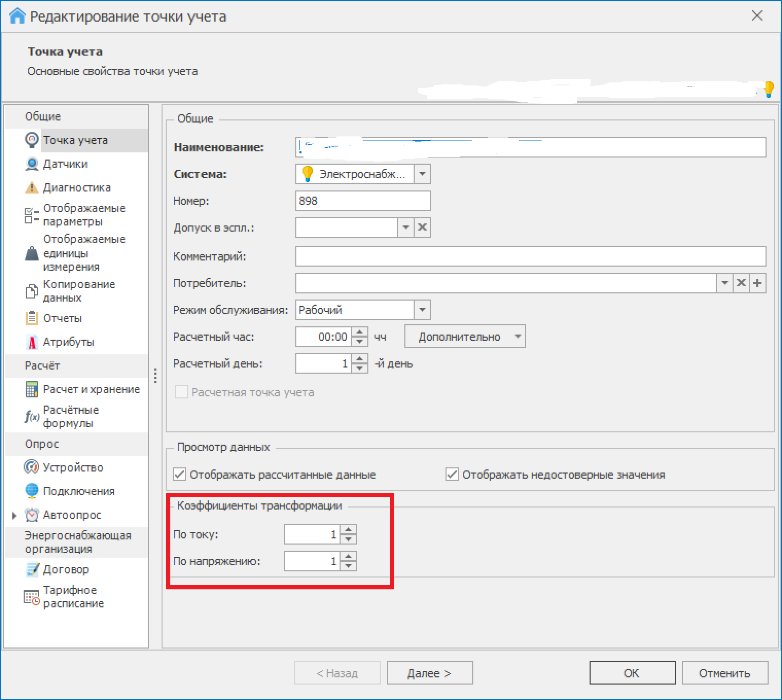Select the Атрибуты icon in sidebar

(x=32, y=342)
